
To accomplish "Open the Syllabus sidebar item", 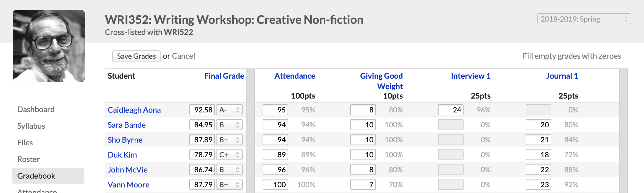I will pyautogui.click(x=31, y=126).
